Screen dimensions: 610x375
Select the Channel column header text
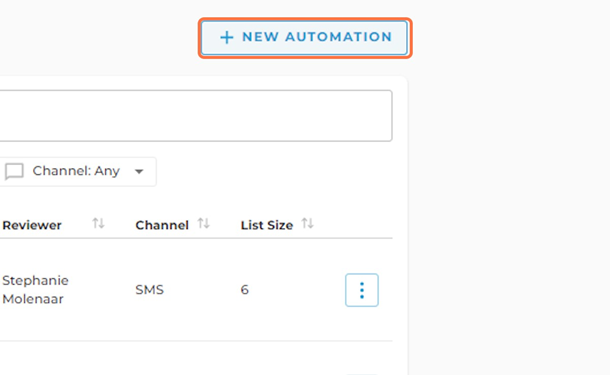[x=162, y=225]
